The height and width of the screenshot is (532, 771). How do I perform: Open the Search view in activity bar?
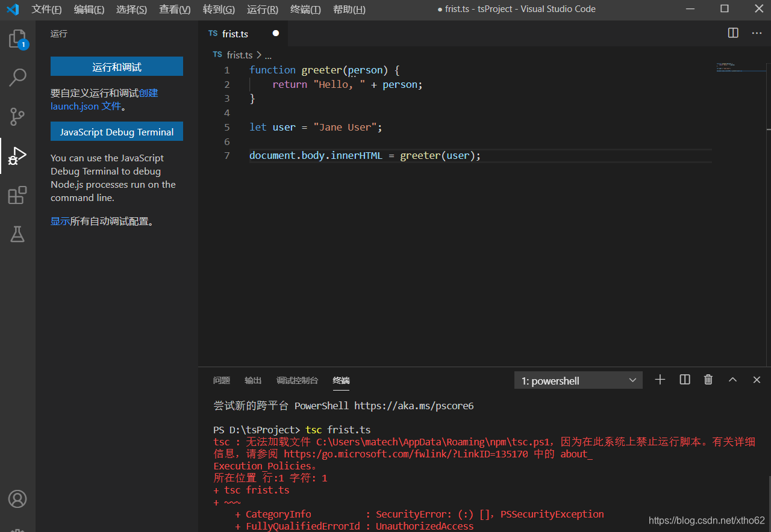[17, 77]
